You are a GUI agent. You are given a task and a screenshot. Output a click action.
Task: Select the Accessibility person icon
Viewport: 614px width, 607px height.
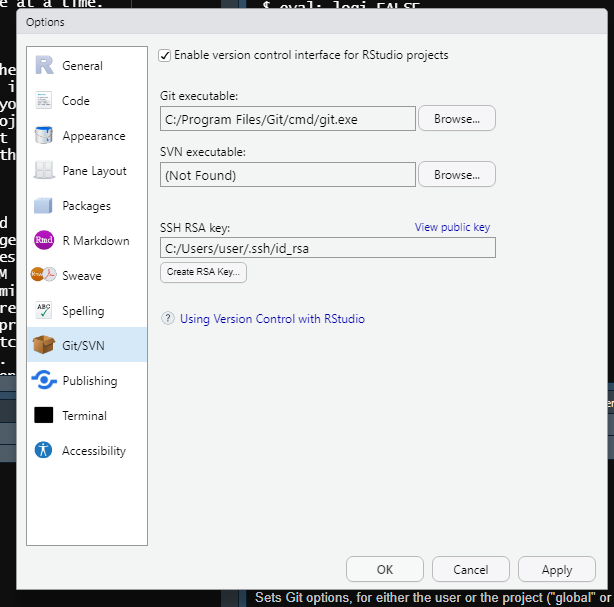43,450
